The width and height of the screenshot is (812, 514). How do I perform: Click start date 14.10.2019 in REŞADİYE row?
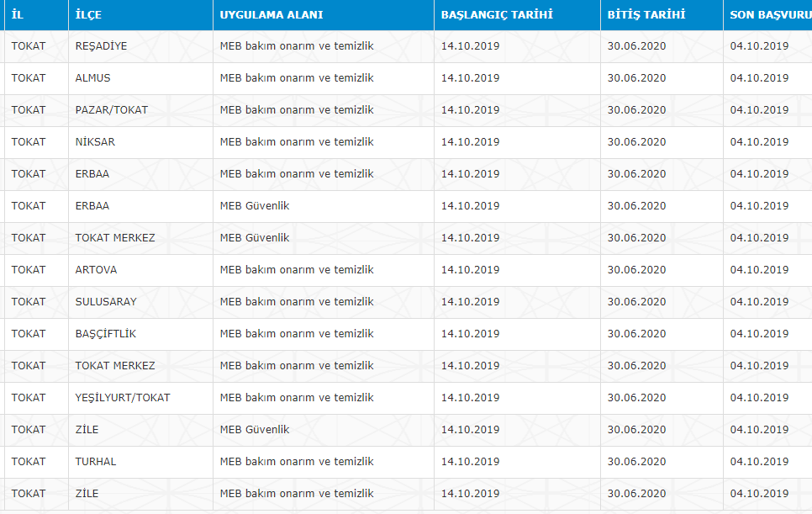(x=470, y=46)
